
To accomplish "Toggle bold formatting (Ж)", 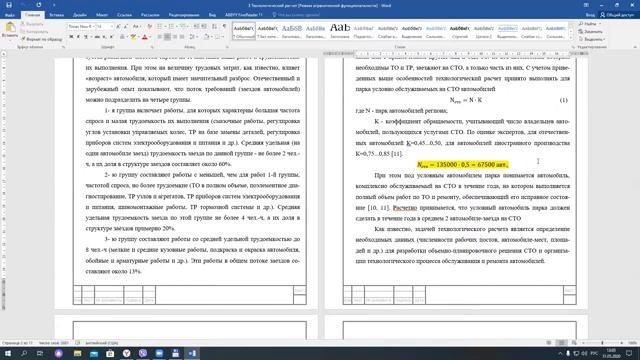I will [x=71, y=37].
